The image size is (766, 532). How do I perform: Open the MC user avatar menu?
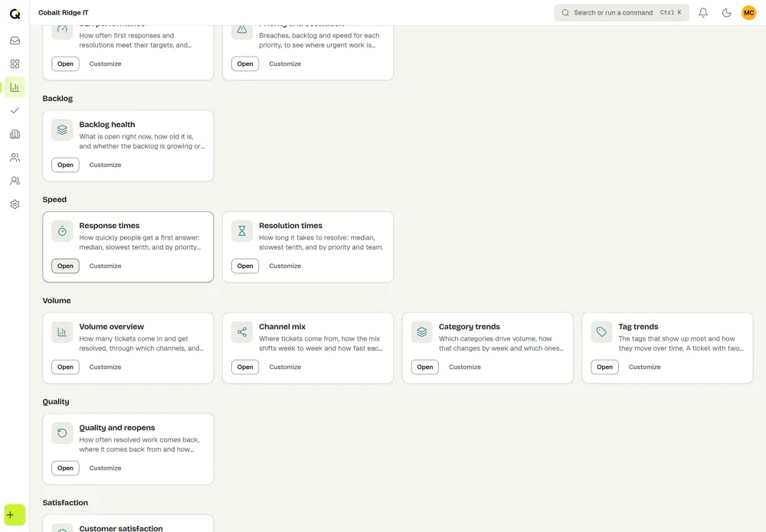749,13
